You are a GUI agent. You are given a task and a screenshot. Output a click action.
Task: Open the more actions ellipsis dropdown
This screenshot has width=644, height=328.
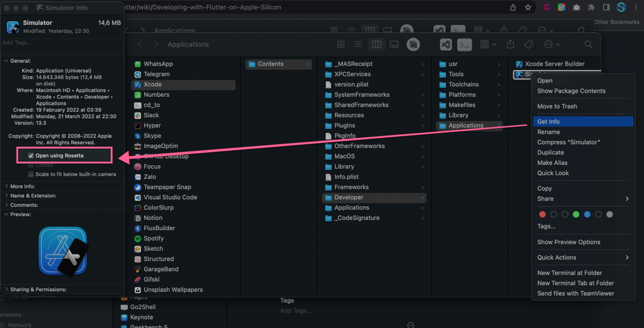(x=552, y=44)
